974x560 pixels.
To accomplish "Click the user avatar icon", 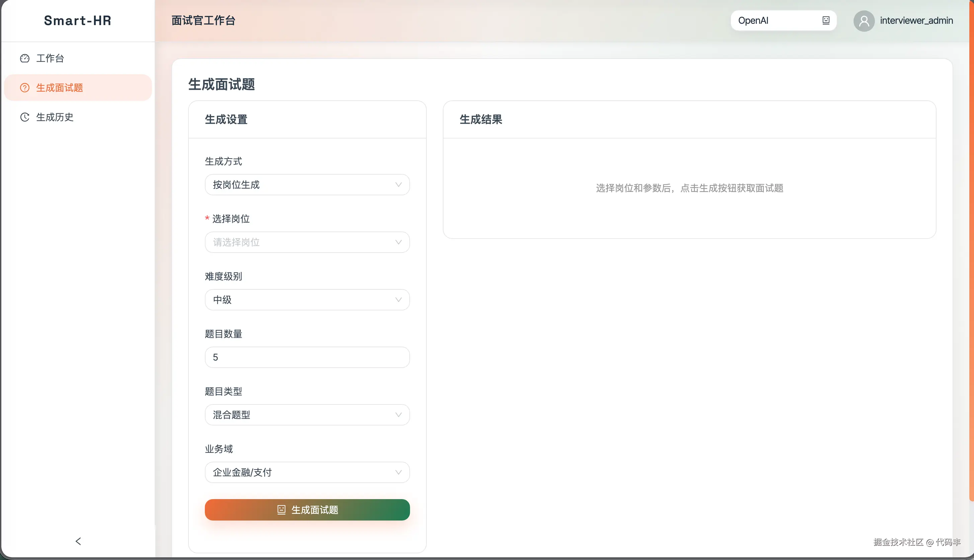I will (x=864, y=21).
